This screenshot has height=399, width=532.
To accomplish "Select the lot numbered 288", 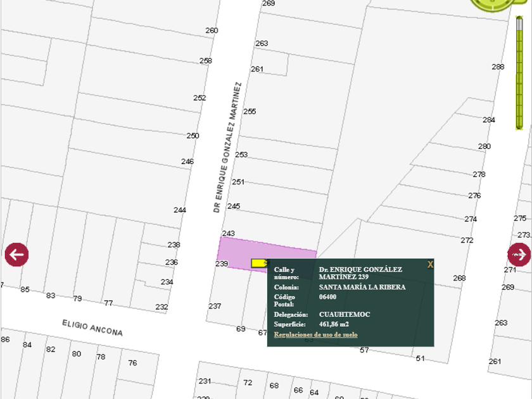I will point(498,67).
